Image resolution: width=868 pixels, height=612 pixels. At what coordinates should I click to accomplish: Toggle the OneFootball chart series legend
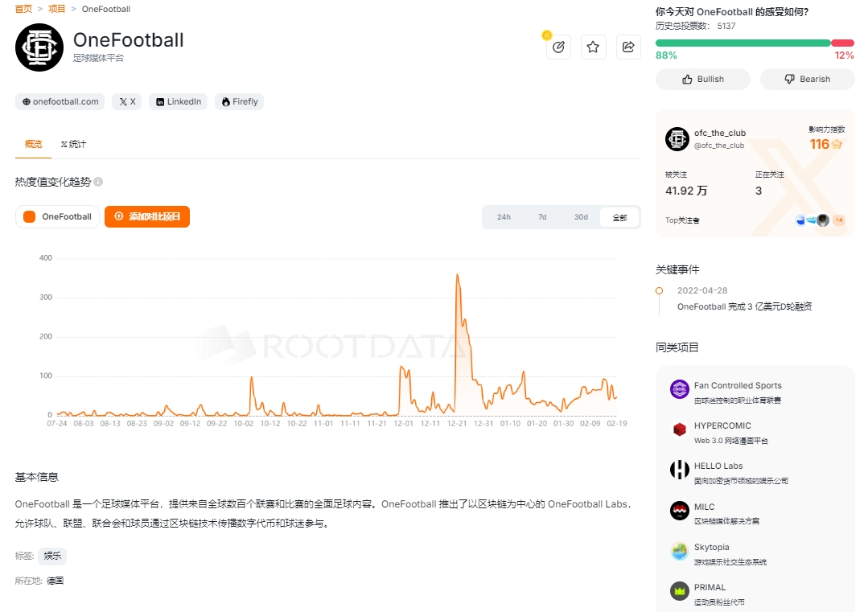click(58, 216)
